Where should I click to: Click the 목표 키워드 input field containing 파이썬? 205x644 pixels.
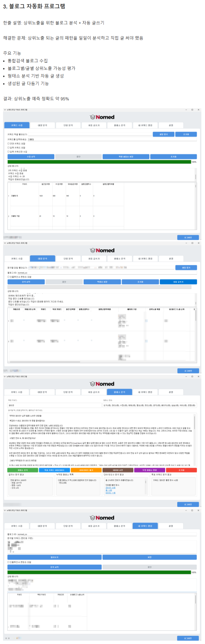(x=54, y=405)
